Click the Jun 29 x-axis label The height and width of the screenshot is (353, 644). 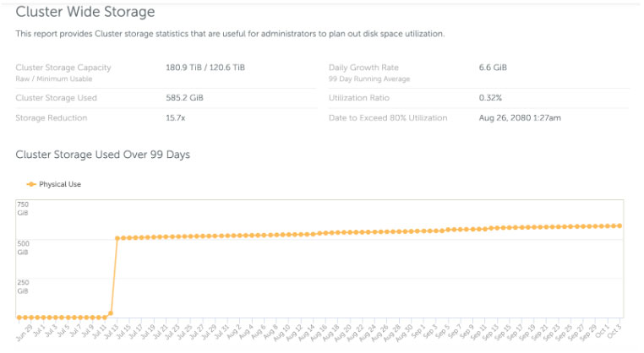23,331
